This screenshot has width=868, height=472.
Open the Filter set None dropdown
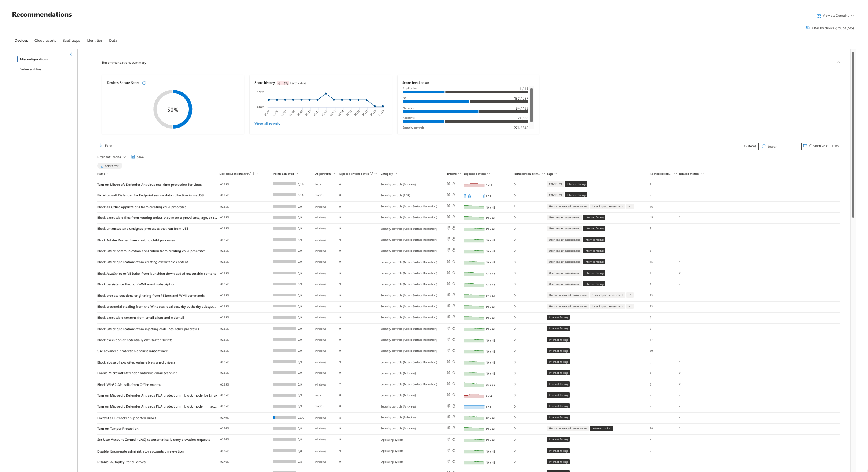[x=119, y=157]
